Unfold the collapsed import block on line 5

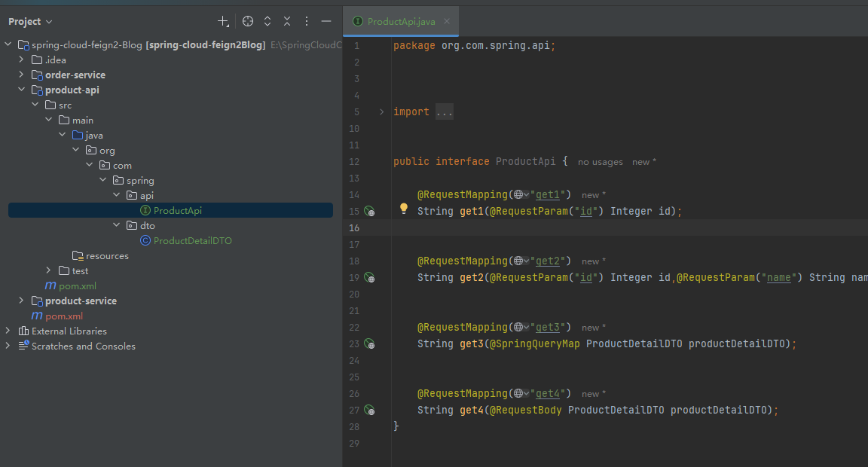pos(381,111)
